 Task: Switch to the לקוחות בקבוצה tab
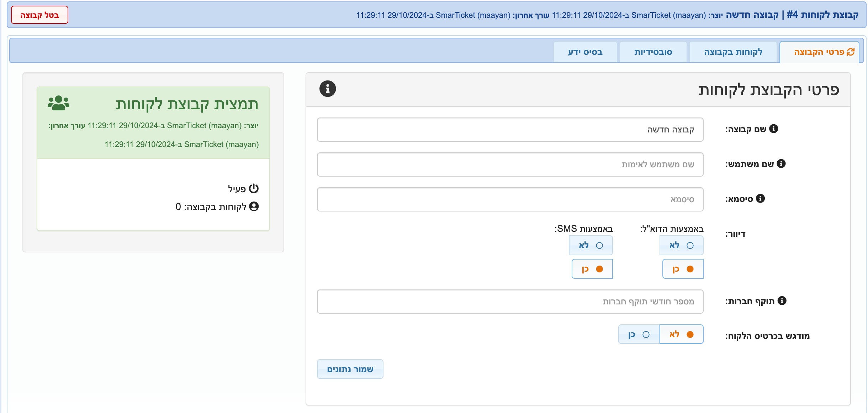tap(733, 52)
